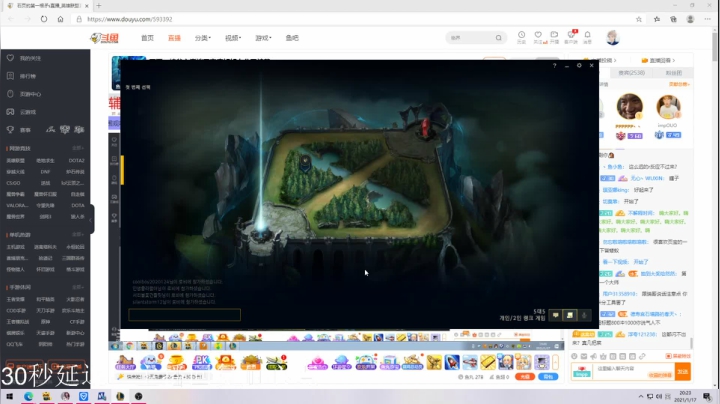This screenshot has width=720, height=404.
Task: Open the DNF category link
Action: pyautogui.click(x=45, y=172)
